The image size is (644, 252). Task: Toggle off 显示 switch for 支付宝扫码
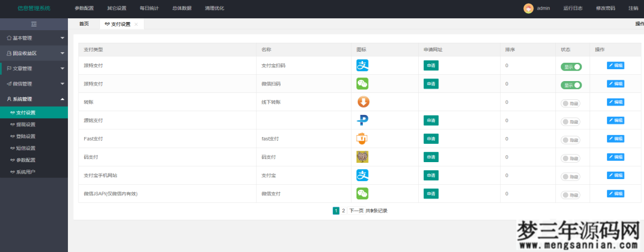[571, 67]
